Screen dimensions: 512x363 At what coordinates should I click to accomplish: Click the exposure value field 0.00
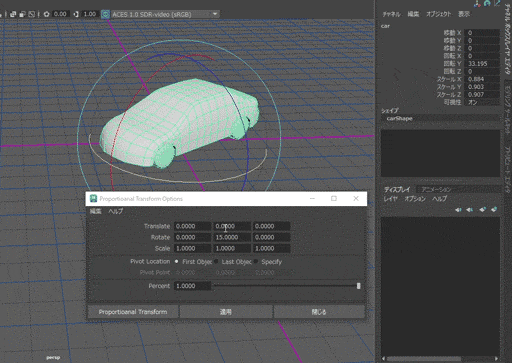(x=61, y=14)
